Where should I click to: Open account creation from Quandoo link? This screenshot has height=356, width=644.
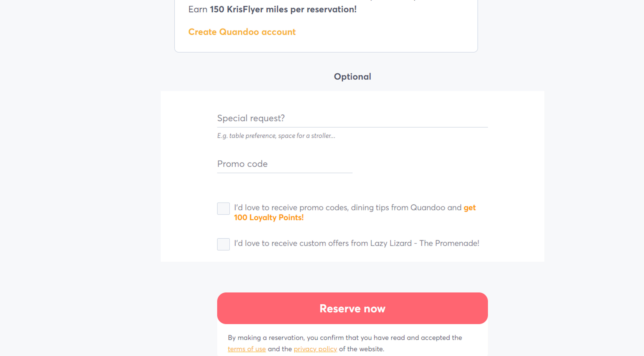point(242,32)
